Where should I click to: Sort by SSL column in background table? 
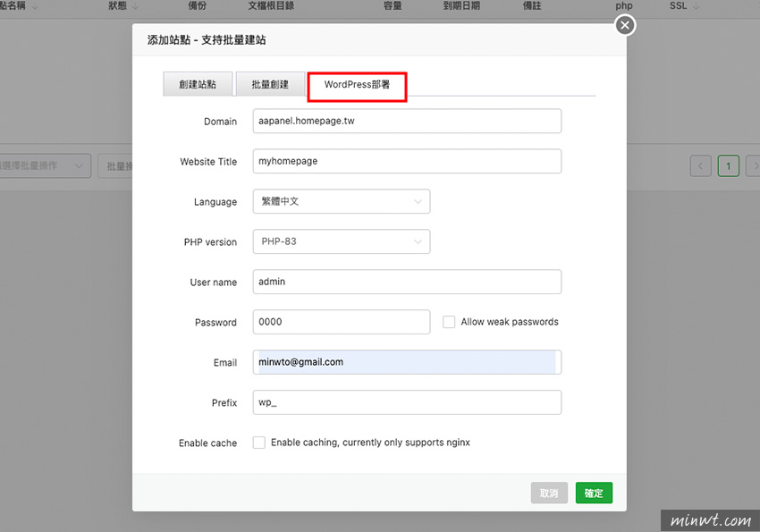[x=684, y=6]
